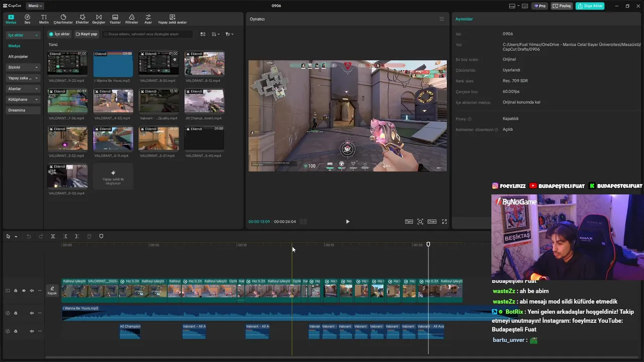Expand the Sizinki sidebar section
644x362 pixels.
(x=23, y=67)
